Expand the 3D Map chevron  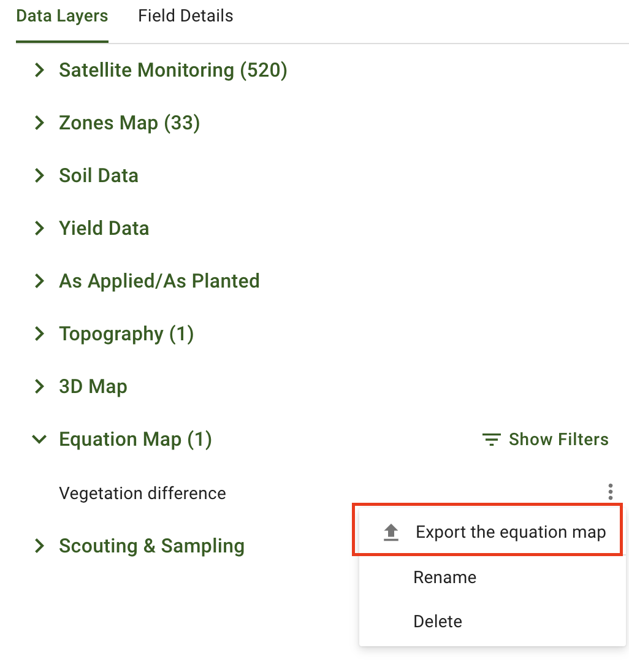(40, 387)
